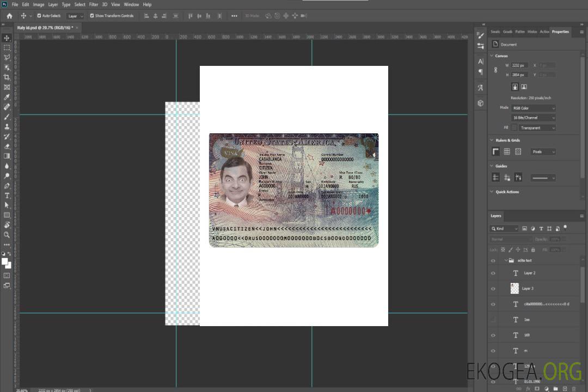This screenshot has height=392, width=588.
Task: Click the canvas width input field
Action: click(519, 65)
